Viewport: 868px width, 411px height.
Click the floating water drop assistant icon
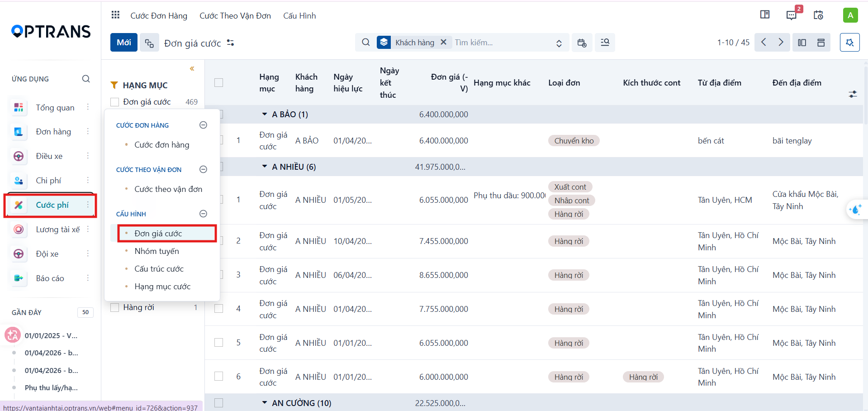point(855,210)
